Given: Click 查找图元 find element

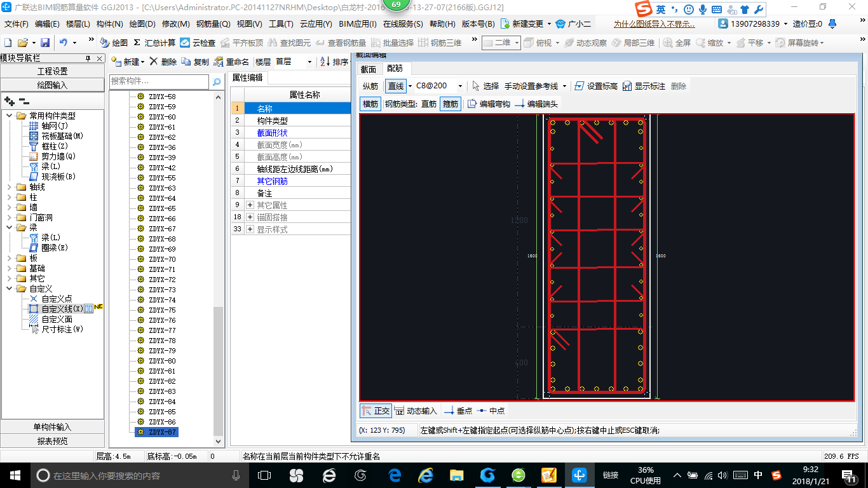Looking at the screenshot, I should pyautogui.click(x=290, y=43).
